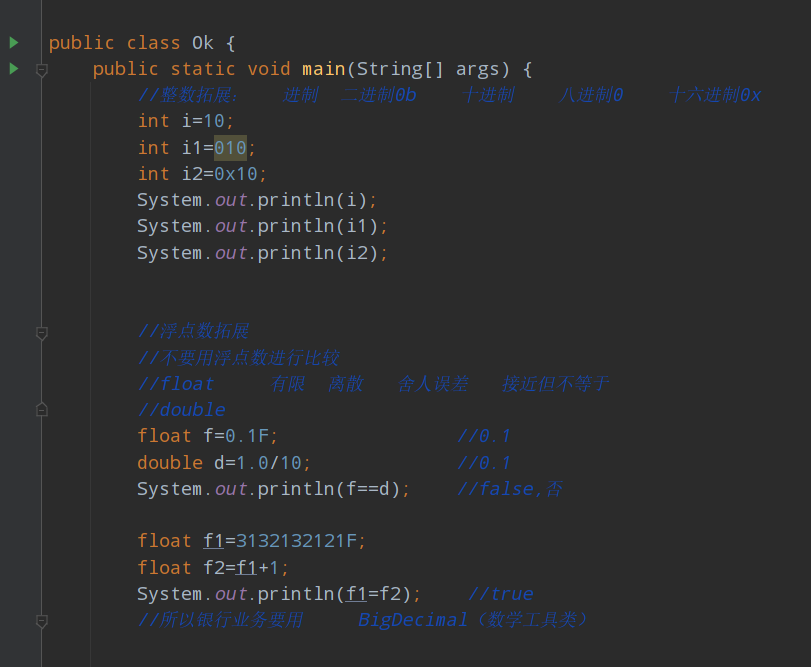Click the 0.1F float literal
The height and width of the screenshot is (667, 811).
(x=247, y=436)
